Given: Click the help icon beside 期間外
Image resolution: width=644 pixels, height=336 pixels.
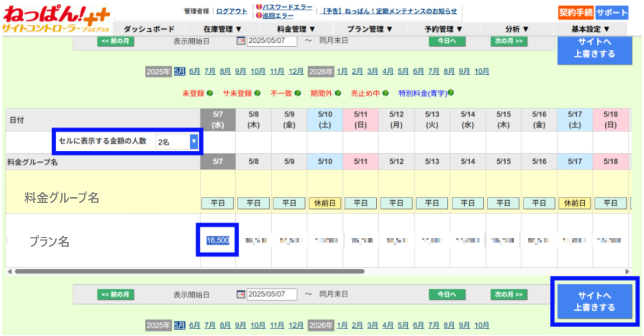Looking at the screenshot, I should tap(338, 93).
